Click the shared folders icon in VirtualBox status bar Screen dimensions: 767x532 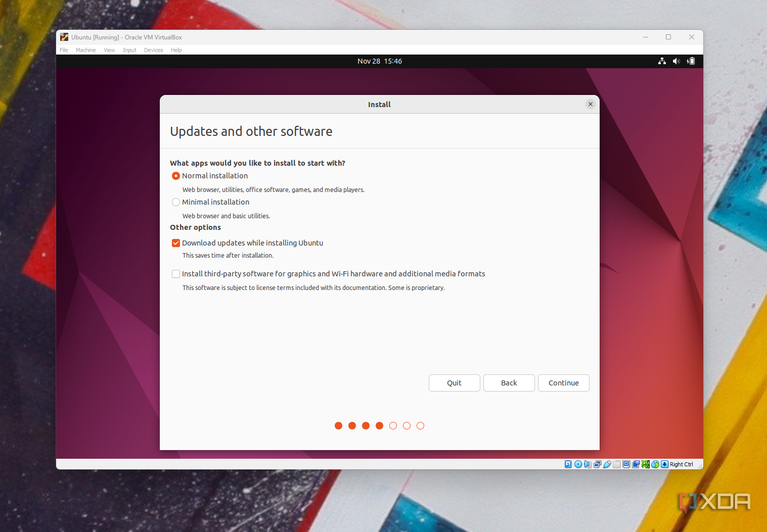[x=616, y=464]
